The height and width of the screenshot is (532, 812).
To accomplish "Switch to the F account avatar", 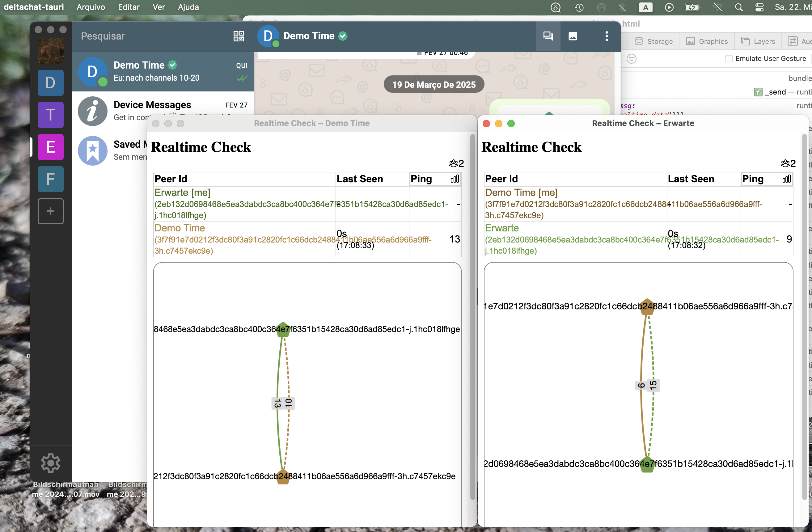I will tap(50, 179).
